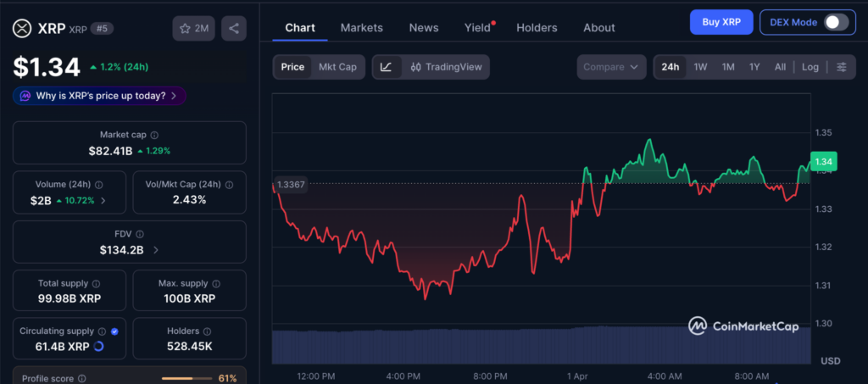868x384 pixels.
Task: Click the FDV info icon
Action: (x=140, y=234)
